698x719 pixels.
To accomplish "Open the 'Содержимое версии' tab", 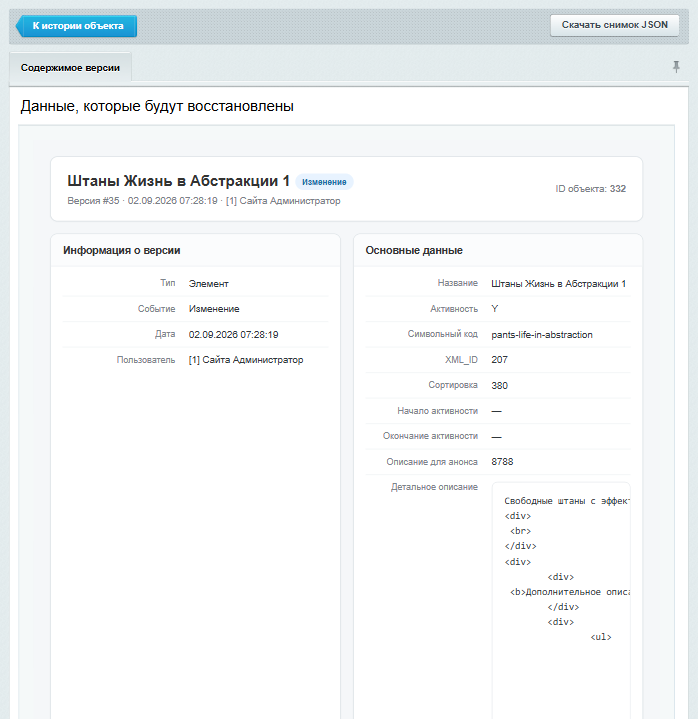I will [x=70, y=68].
